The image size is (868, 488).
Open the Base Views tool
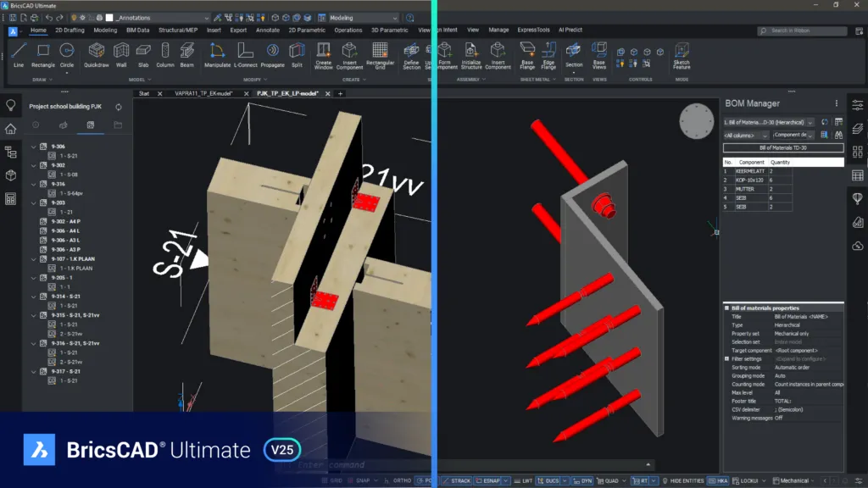[x=599, y=57]
